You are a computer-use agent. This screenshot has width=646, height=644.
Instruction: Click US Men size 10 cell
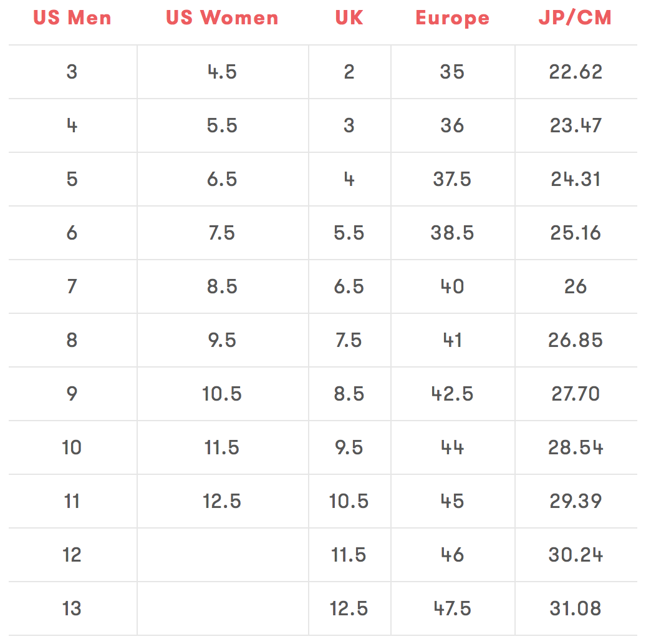72,447
